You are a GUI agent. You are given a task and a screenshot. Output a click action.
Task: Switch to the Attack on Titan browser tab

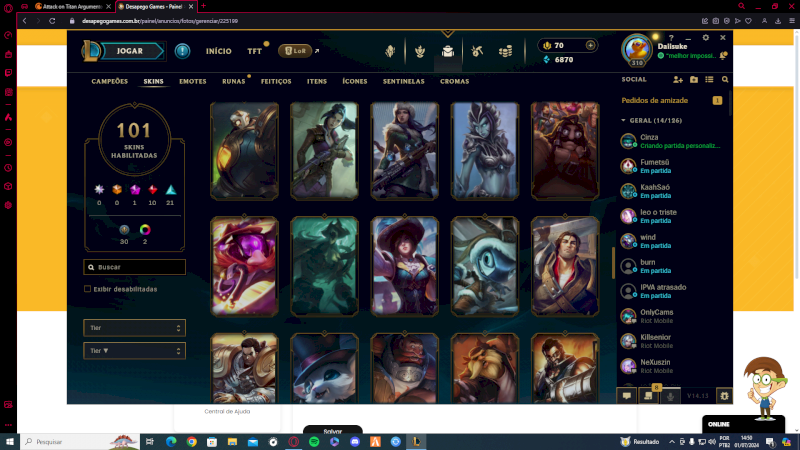tap(71, 7)
